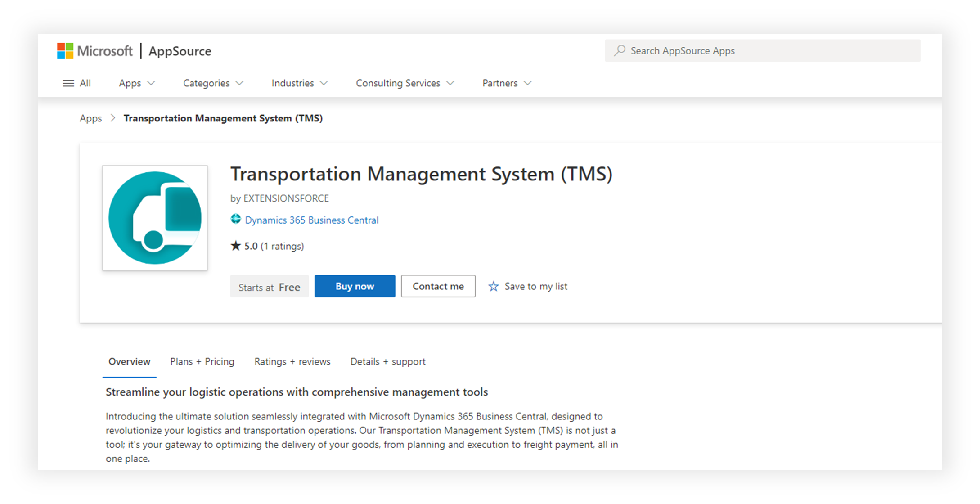Open the Ratings + reviews tab
This screenshot has width=980, height=504.
[292, 361]
